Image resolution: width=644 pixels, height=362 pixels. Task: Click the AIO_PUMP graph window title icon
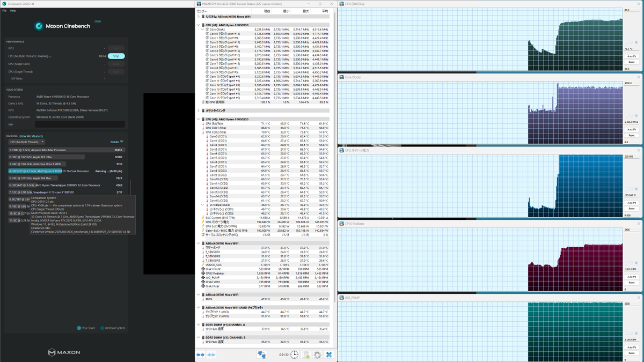tap(341, 298)
